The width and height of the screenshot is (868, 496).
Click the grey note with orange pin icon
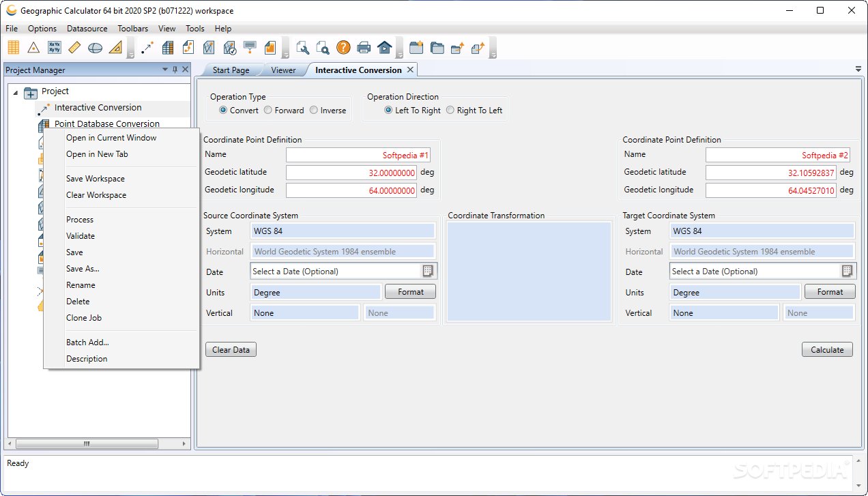pos(250,47)
